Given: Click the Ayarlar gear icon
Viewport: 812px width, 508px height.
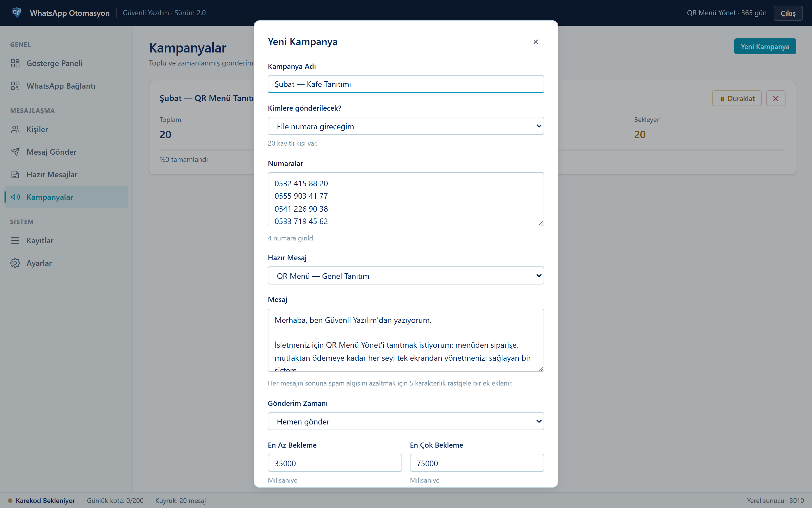Looking at the screenshot, I should pyautogui.click(x=15, y=263).
